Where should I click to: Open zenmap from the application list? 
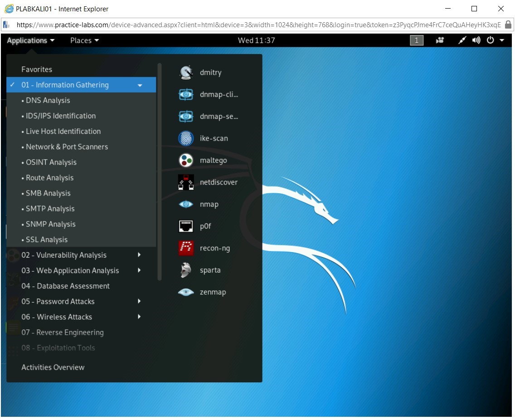click(x=186, y=292)
